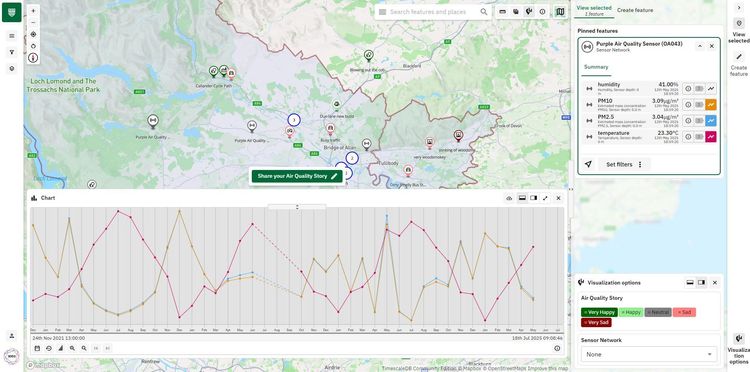The width and height of the screenshot is (750, 372).
Task: Toggle the Neutral story filter
Action: (x=658, y=312)
